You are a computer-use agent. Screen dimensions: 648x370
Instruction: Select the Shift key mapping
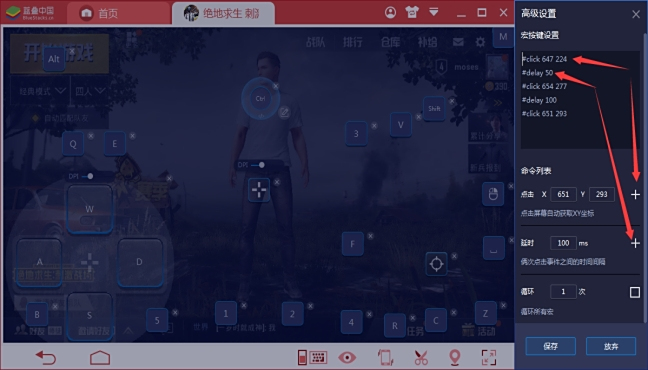click(434, 108)
